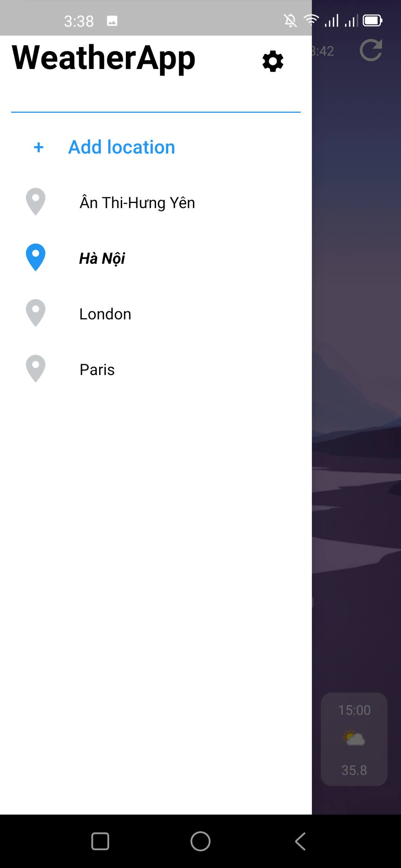The width and height of the screenshot is (401, 868).
Task: Tap the refresh arrow icon
Action: click(x=371, y=50)
